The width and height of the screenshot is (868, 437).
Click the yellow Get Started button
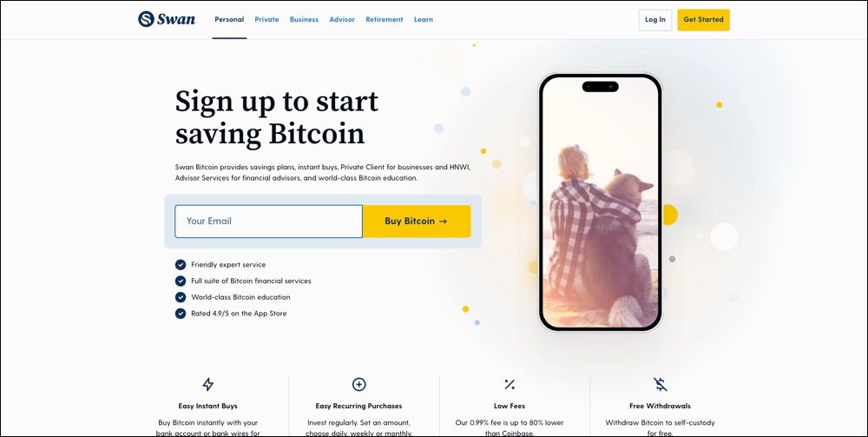pos(704,19)
